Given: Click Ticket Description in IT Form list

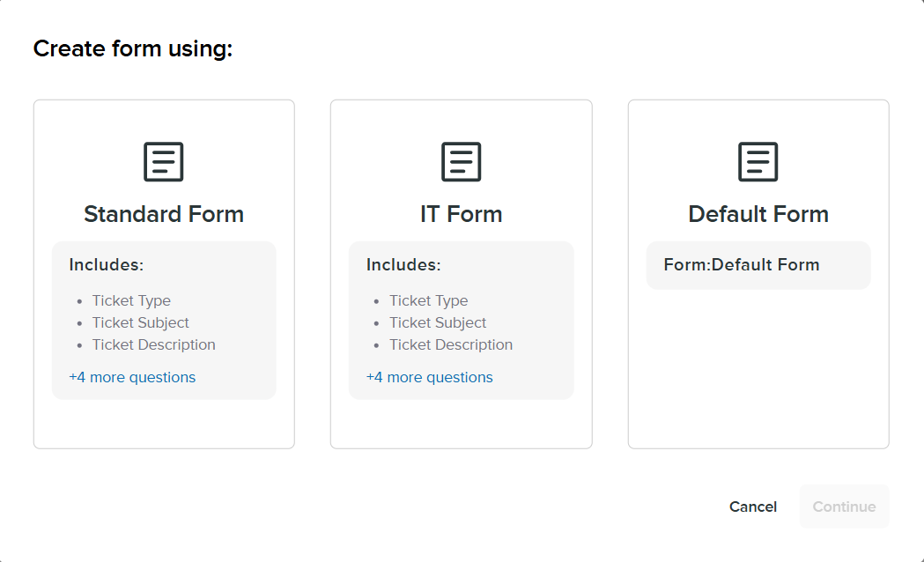Looking at the screenshot, I should [451, 344].
